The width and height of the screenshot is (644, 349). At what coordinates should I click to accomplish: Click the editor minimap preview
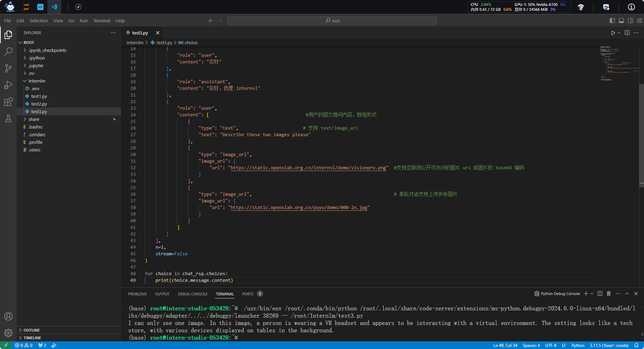point(619,63)
